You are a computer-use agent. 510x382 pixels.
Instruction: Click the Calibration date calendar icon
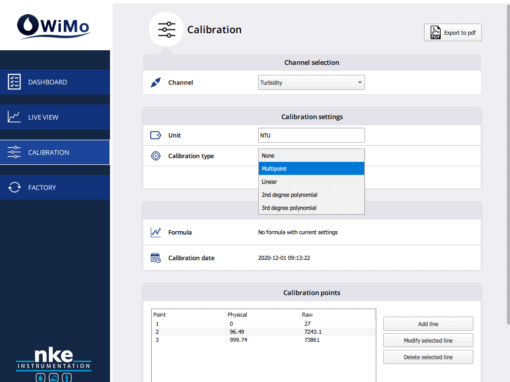[156, 258]
